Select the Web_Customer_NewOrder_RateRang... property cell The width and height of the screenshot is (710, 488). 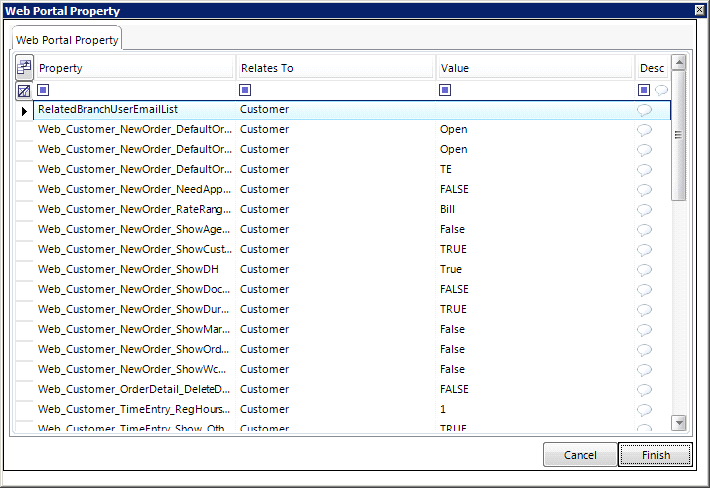pos(135,209)
